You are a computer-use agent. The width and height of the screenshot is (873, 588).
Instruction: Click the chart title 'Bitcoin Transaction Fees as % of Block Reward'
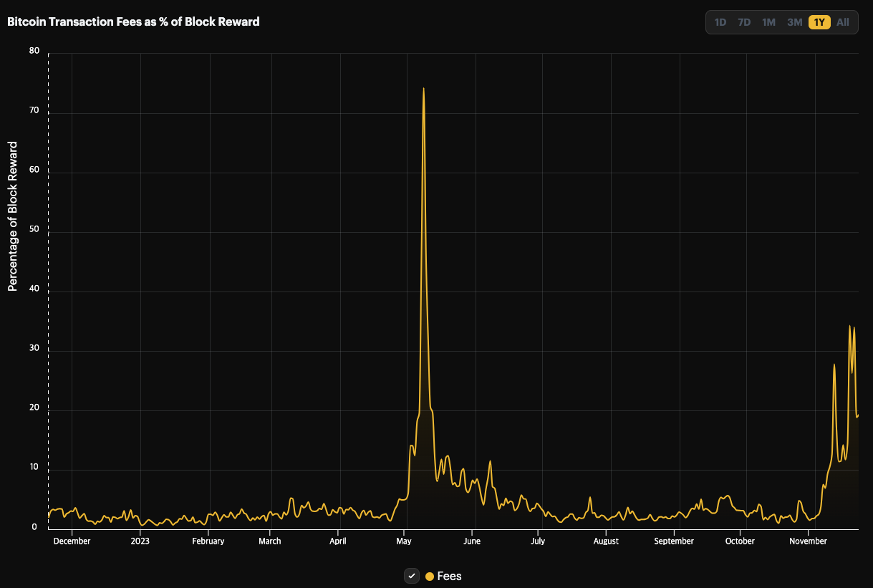pyautogui.click(x=133, y=21)
